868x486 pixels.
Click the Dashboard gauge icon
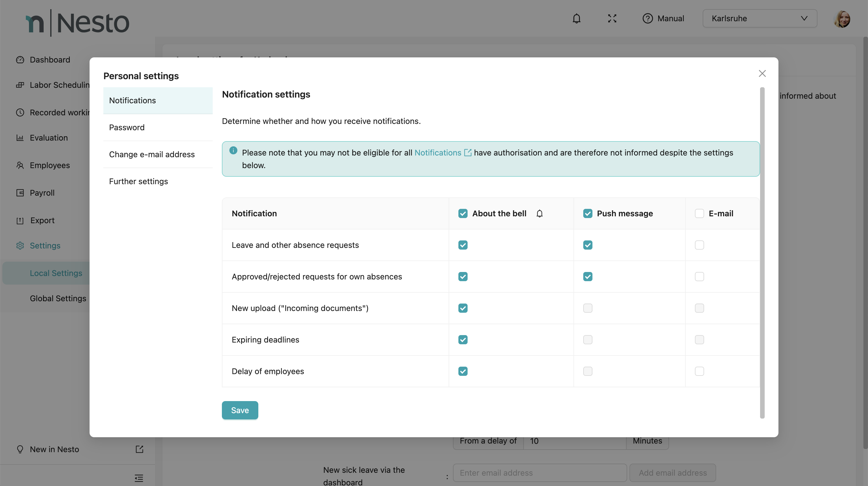(x=20, y=60)
